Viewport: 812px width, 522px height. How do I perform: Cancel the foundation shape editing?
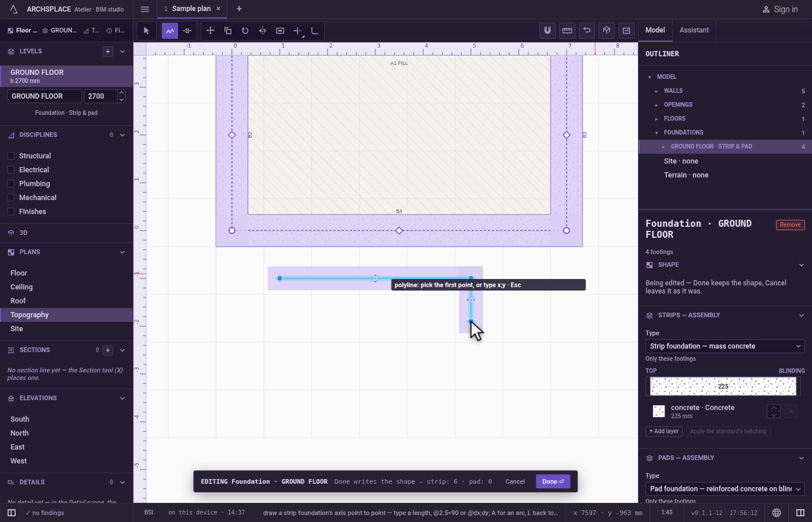click(x=515, y=481)
